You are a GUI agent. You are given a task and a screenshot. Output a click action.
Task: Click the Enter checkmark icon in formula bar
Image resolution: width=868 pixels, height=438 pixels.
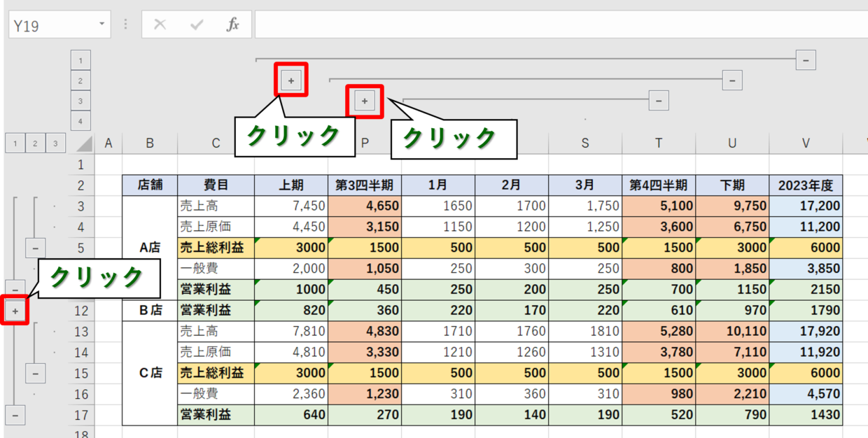pyautogui.click(x=197, y=25)
